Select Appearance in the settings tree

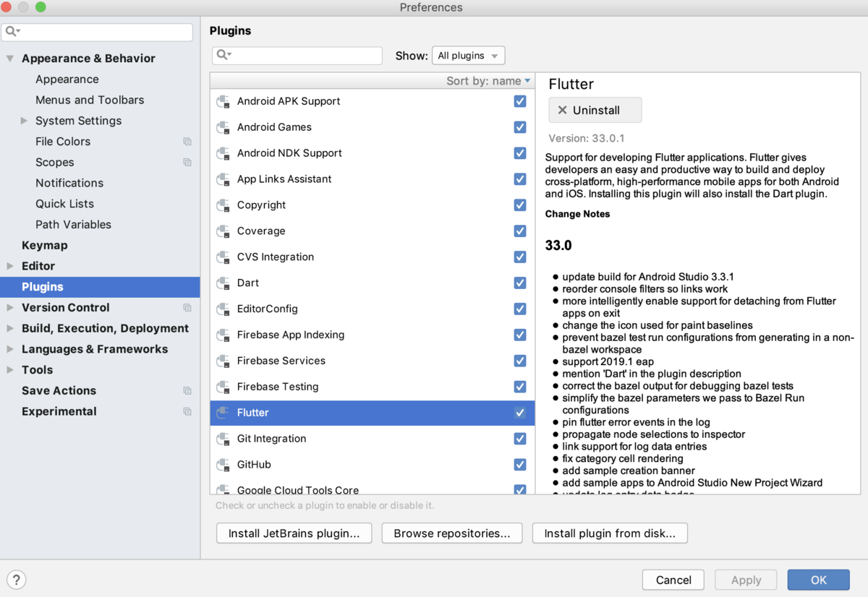67,80
